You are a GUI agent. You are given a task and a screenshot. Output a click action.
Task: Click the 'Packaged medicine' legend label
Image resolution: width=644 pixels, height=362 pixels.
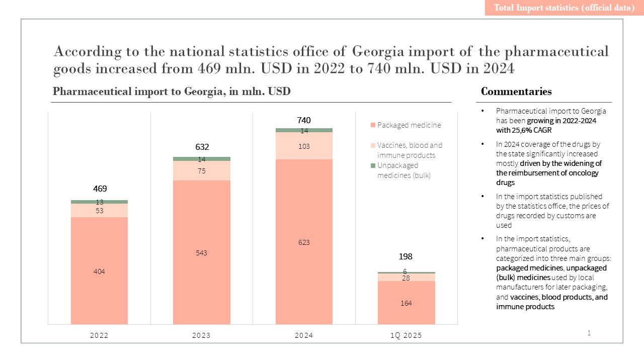point(409,125)
